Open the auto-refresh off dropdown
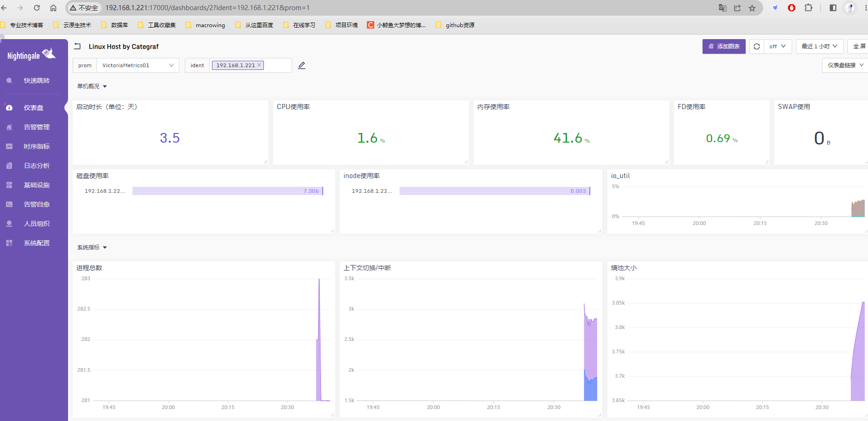Screen dimensions: 868x421 [x=778, y=46]
